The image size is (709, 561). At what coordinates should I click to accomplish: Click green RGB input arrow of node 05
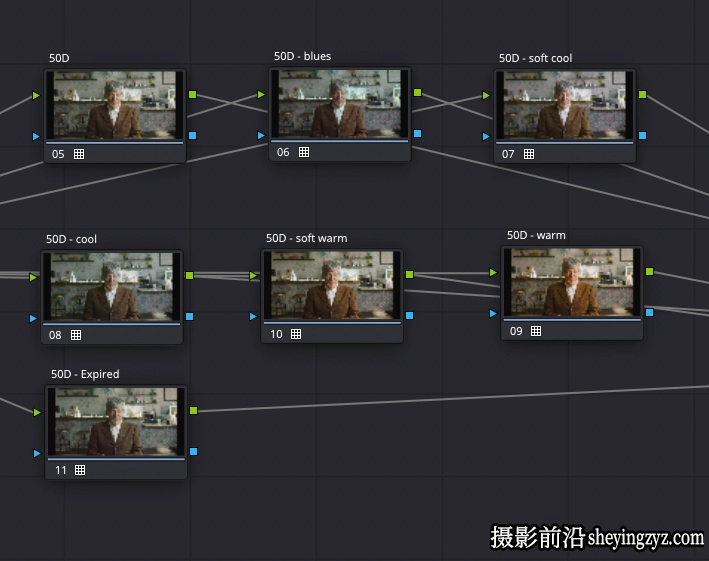36,95
